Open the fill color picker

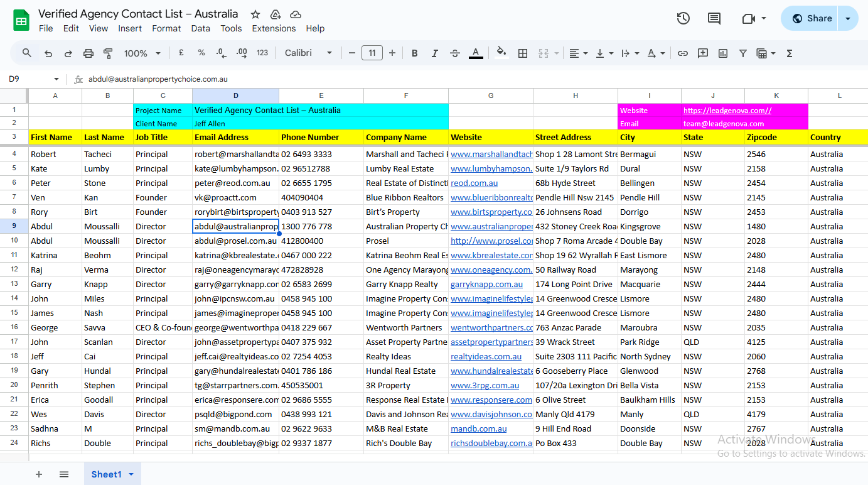point(501,53)
